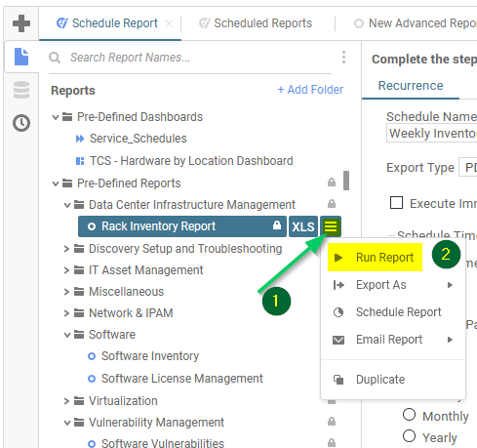477x448 pixels.
Task: Click the Software Inventory report circle icon
Action: pos(92,356)
